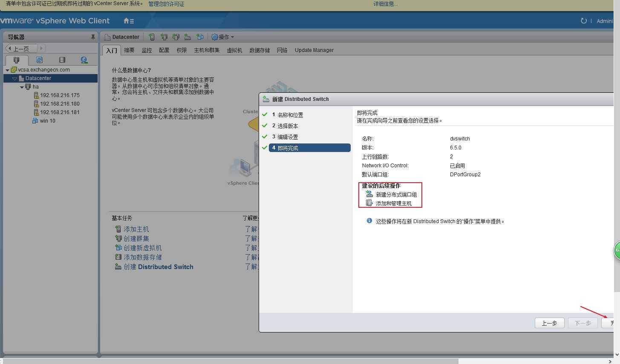Image resolution: width=620 pixels, height=364 pixels.
Task: Click host 192.168.216.175 warning icon
Action: [36, 95]
